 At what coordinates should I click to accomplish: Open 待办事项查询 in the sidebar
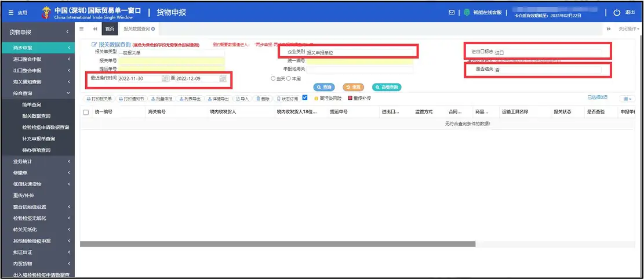(x=36, y=150)
